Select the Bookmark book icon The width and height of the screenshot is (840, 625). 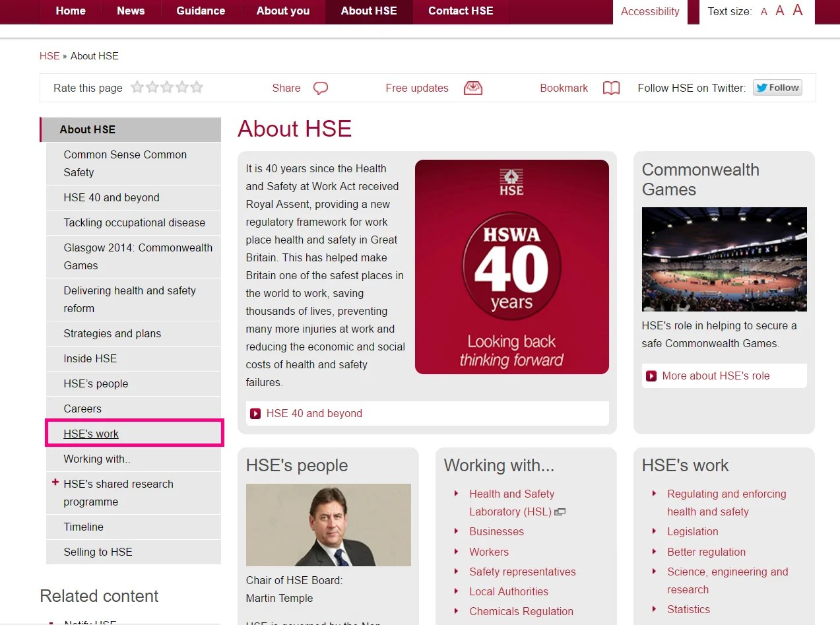point(610,87)
